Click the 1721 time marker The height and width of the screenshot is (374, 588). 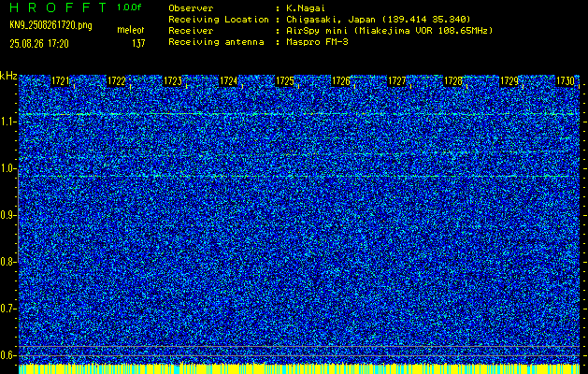pyautogui.click(x=61, y=81)
